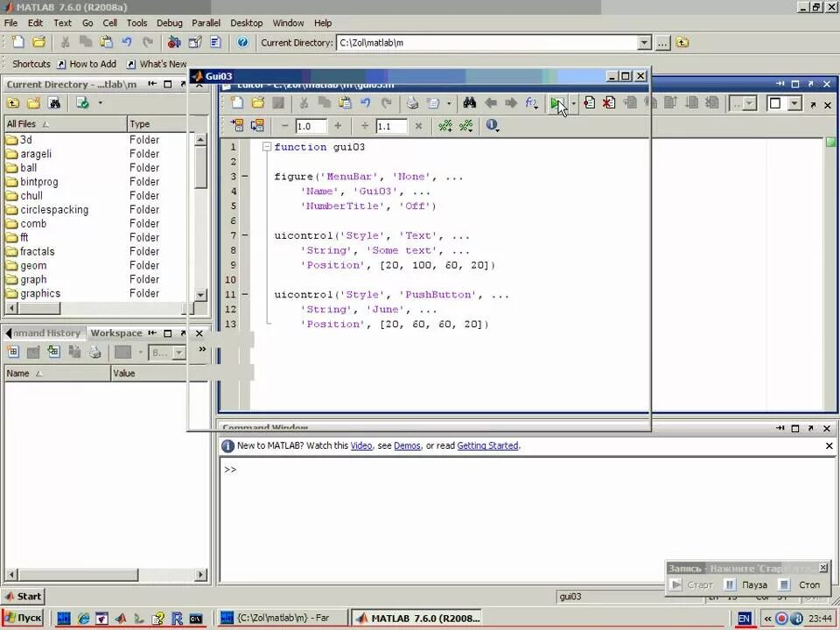Viewport: 840px width, 630px height.
Task: Click decrement minus button beside 1.0 field
Action: (285, 126)
